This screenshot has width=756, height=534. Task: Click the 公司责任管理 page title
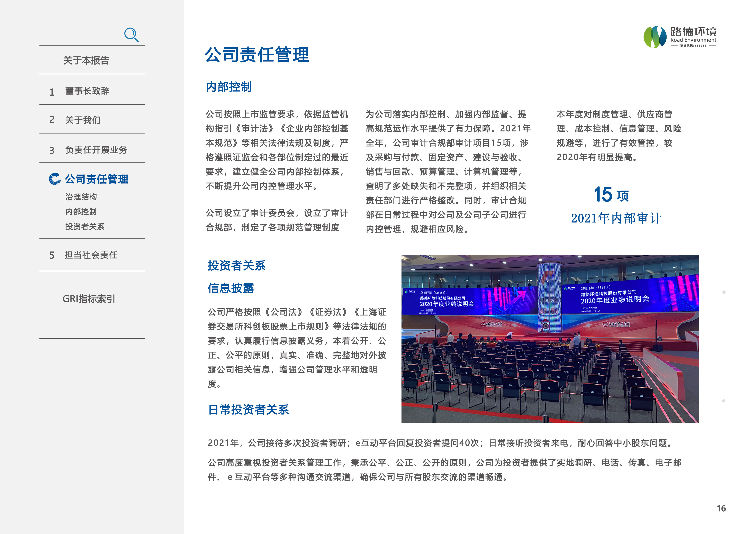pos(257,55)
